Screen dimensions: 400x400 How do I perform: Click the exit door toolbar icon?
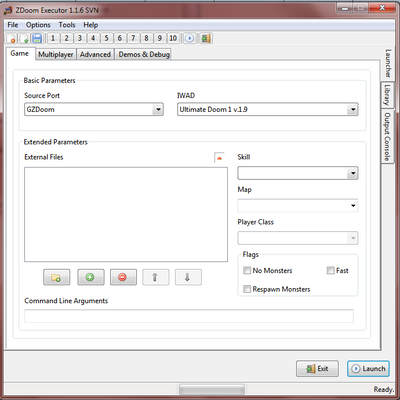[x=206, y=38]
